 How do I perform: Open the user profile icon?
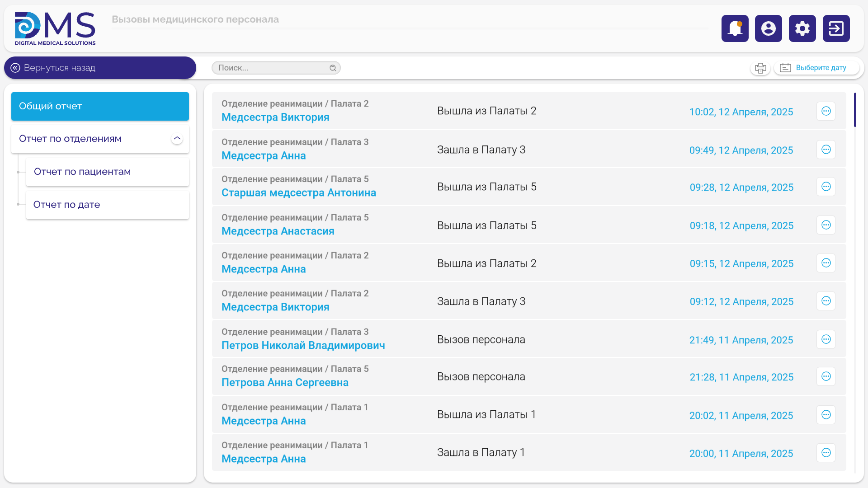click(x=768, y=28)
